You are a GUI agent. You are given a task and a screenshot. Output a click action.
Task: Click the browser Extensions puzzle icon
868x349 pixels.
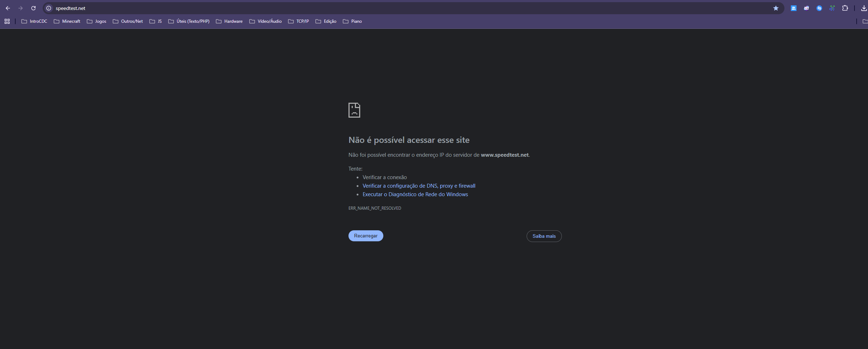point(845,8)
